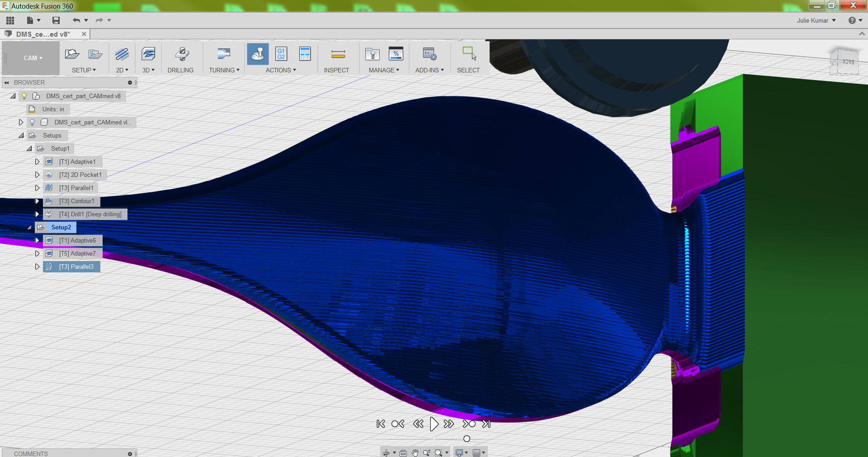Open the CAM workspace dropdown
The image size is (868, 457).
pos(33,58)
